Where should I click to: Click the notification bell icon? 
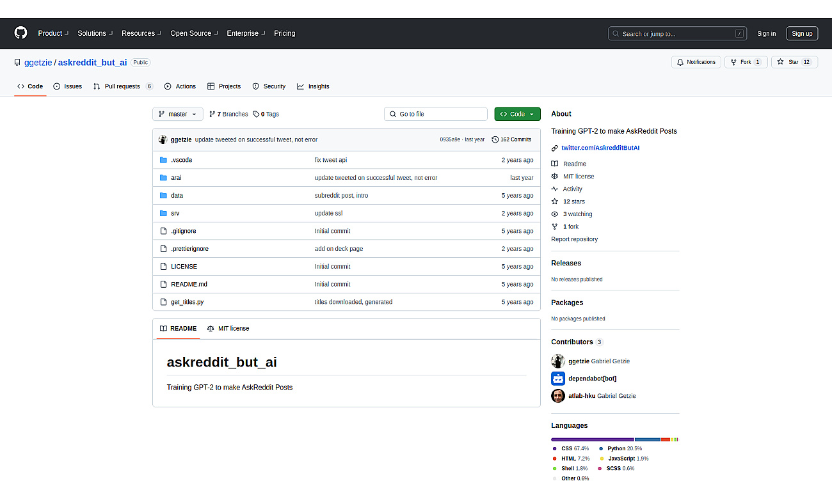[x=681, y=62]
